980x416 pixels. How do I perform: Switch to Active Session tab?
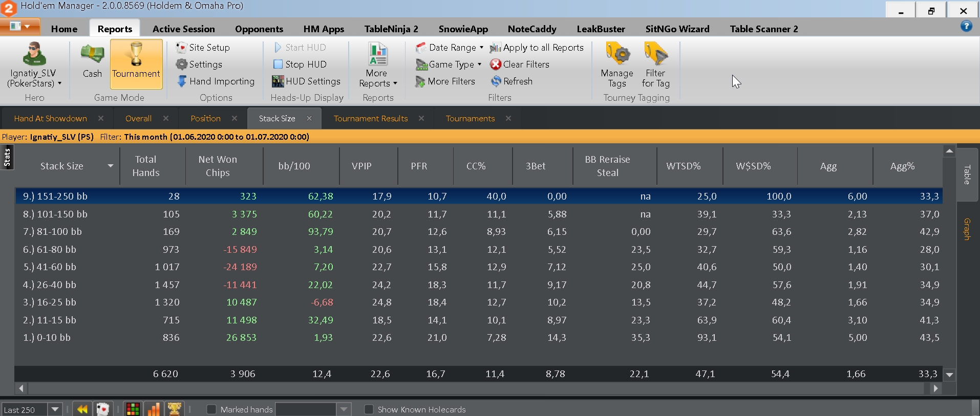[x=183, y=29]
